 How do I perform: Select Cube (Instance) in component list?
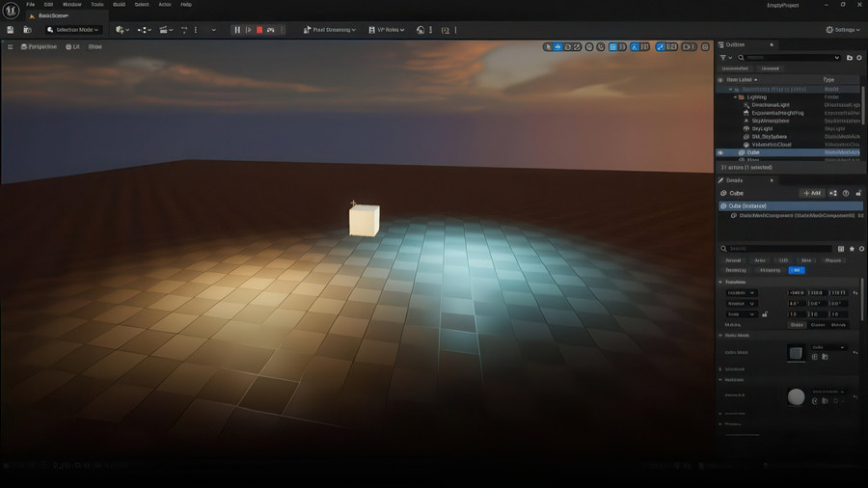pos(791,205)
